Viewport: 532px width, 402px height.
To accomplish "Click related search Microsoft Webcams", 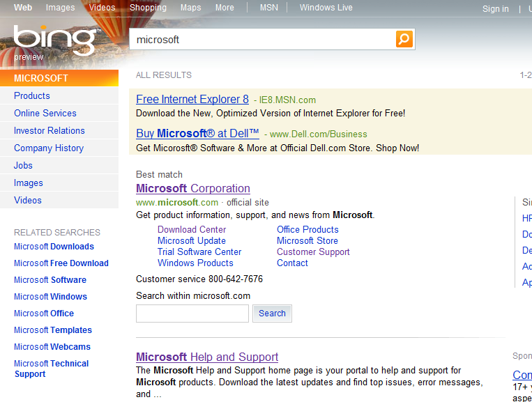I will click(52, 347).
